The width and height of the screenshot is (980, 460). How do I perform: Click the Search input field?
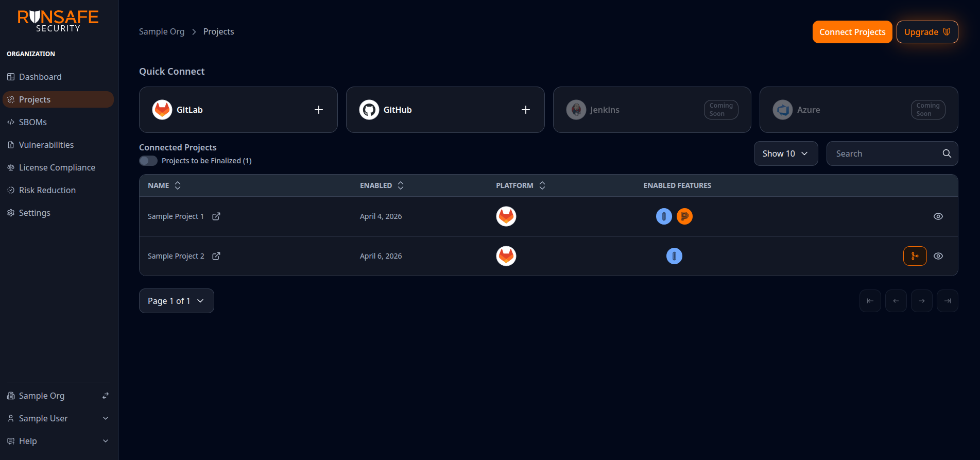(x=892, y=154)
